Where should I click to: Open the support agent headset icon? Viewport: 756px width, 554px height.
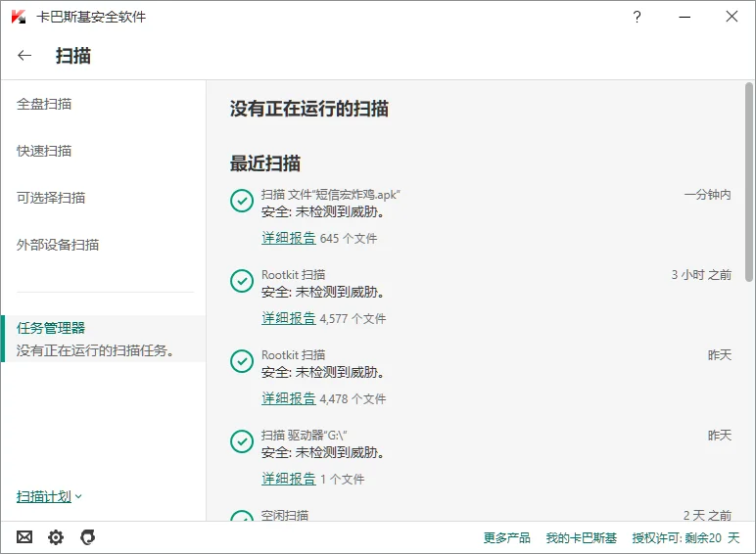(x=87, y=537)
